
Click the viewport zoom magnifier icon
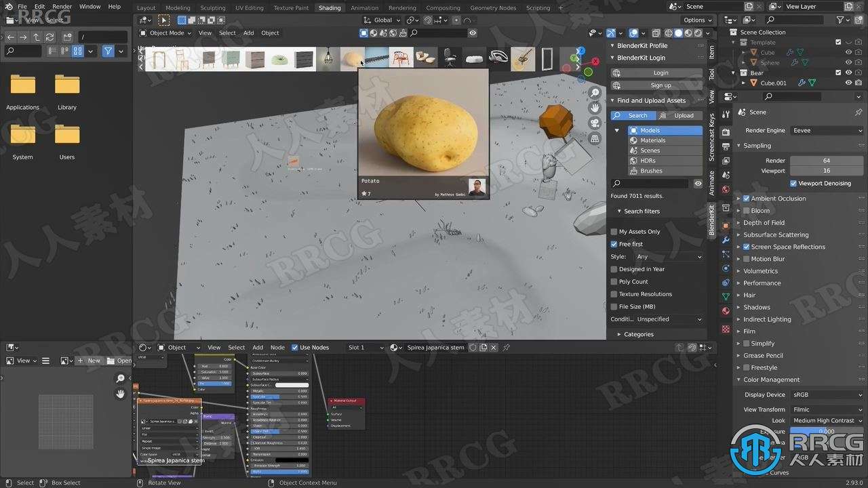coord(595,93)
